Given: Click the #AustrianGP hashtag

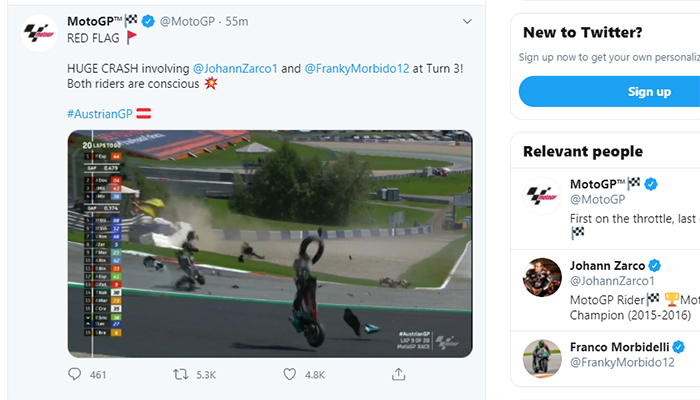Looking at the screenshot, I should tap(101, 112).
